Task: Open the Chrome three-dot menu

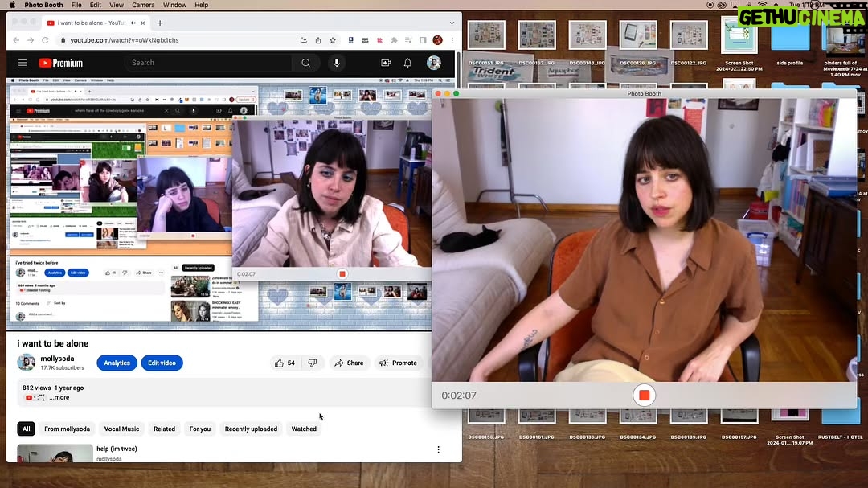Action: coord(452,40)
